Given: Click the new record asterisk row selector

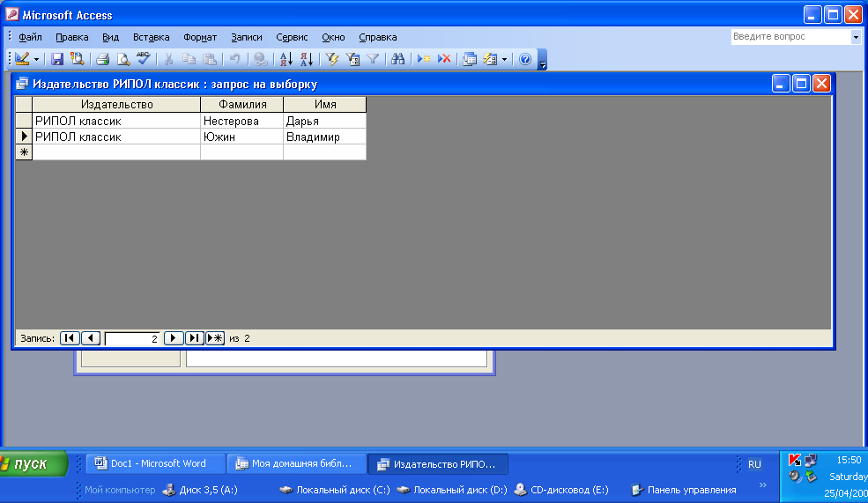Looking at the screenshot, I should click(24, 152).
